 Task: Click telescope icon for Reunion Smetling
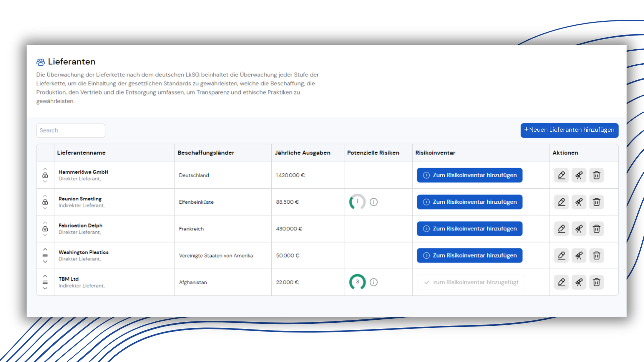click(x=579, y=202)
